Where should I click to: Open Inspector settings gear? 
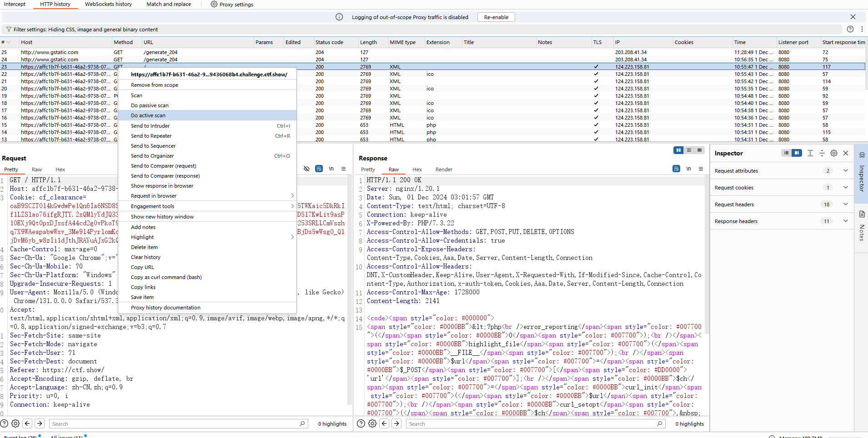(834, 153)
